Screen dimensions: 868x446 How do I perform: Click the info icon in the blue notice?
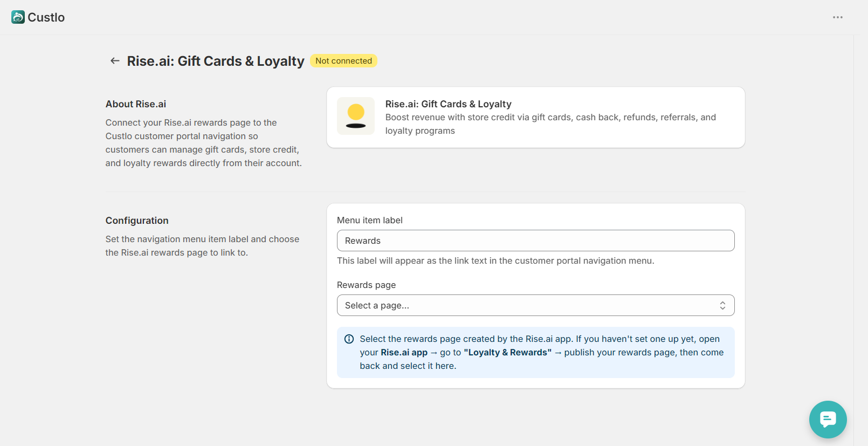pyautogui.click(x=349, y=339)
